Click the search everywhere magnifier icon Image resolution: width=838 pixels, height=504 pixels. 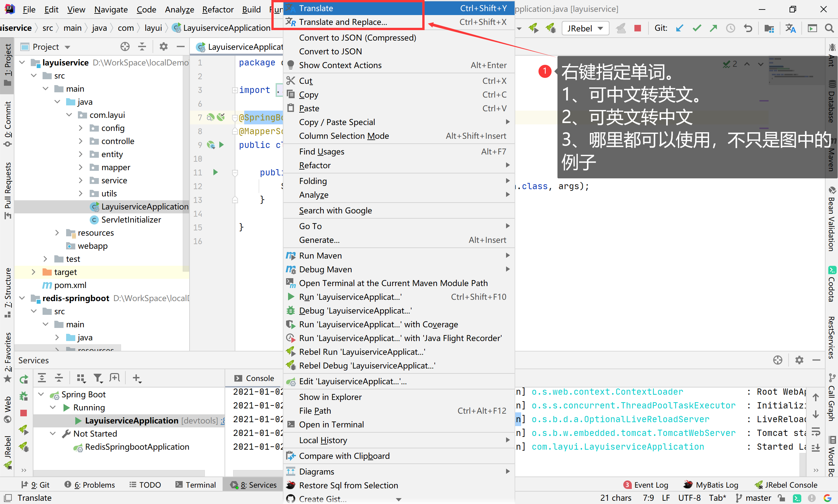(x=829, y=28)
